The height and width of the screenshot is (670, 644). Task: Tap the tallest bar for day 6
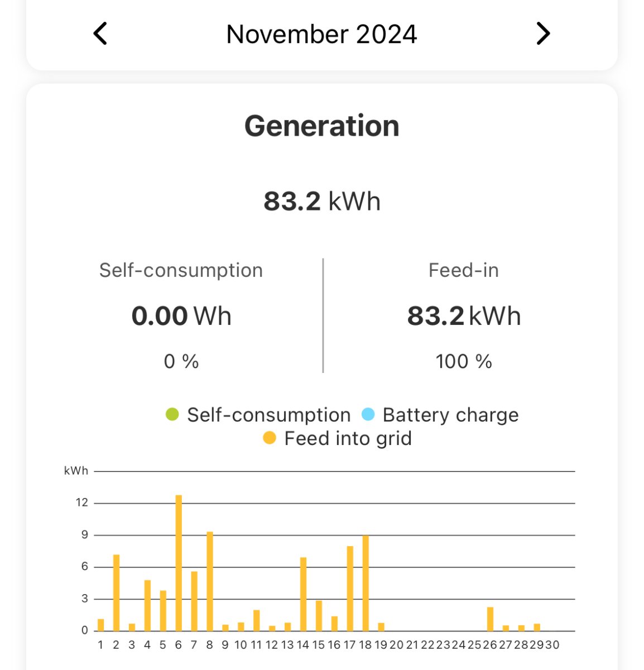click(179, 563)
